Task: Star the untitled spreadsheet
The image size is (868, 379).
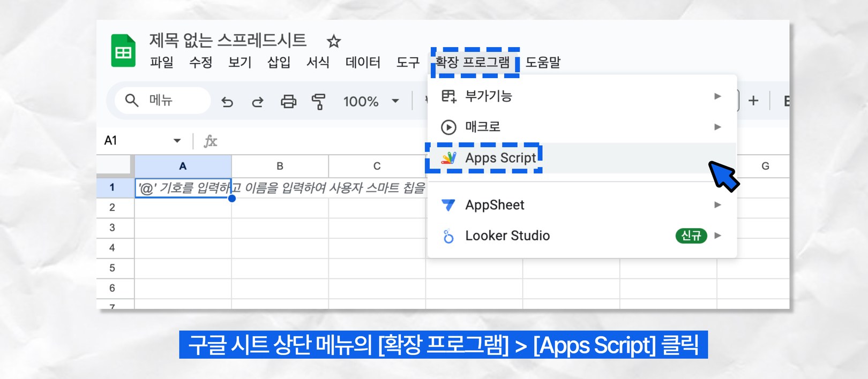Action: [x=334, y=41]
